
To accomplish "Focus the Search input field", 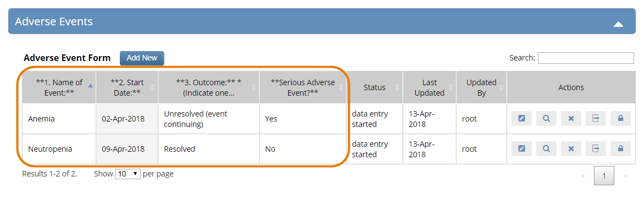I will [x=586, y=58].
